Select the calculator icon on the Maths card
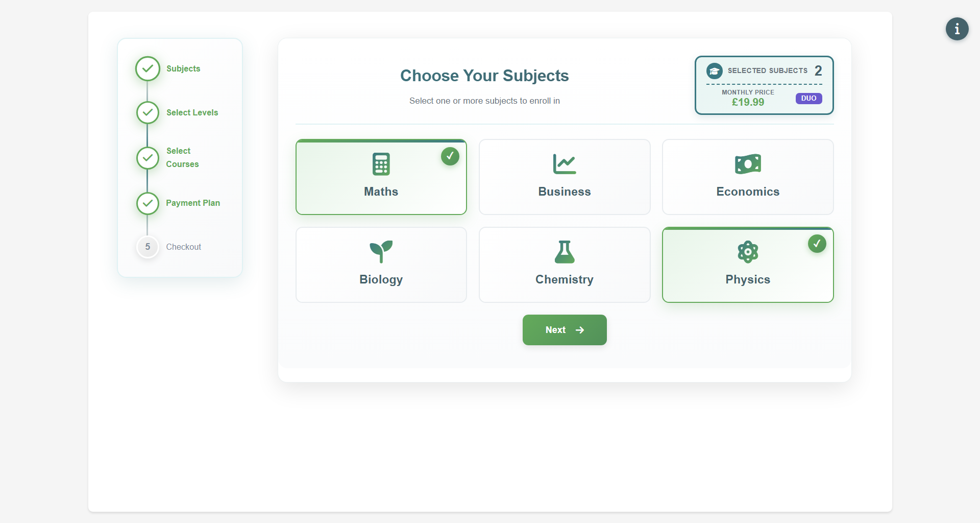The image size is (980, 523). [x=381, y=164]
